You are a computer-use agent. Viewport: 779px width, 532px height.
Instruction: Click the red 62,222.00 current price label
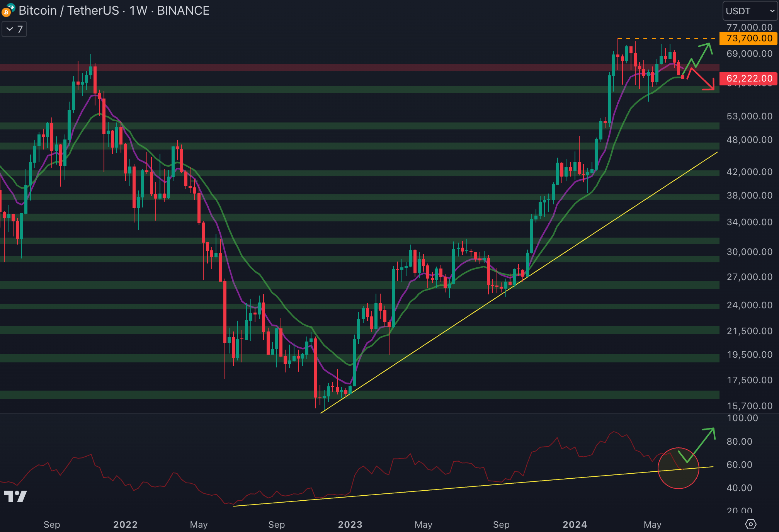[748, 78]
